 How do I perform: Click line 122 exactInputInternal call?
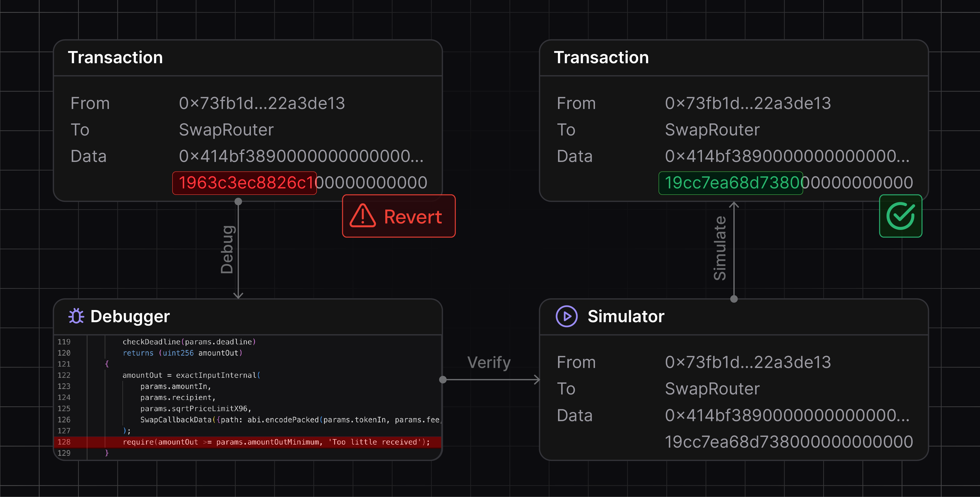[x=191, y=376]
